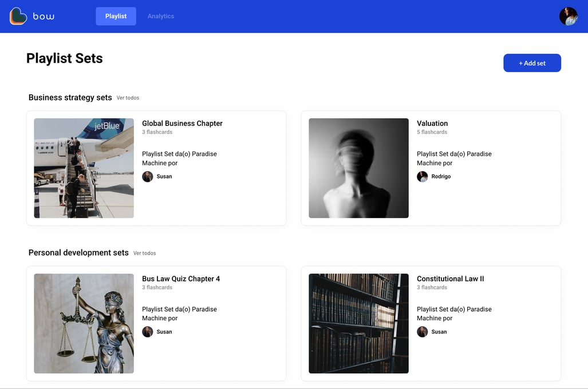Screen dimensions: 588x389
Task: Click the Business strategy sets heading
Action: pyautogui.click(x=70, y=97)
